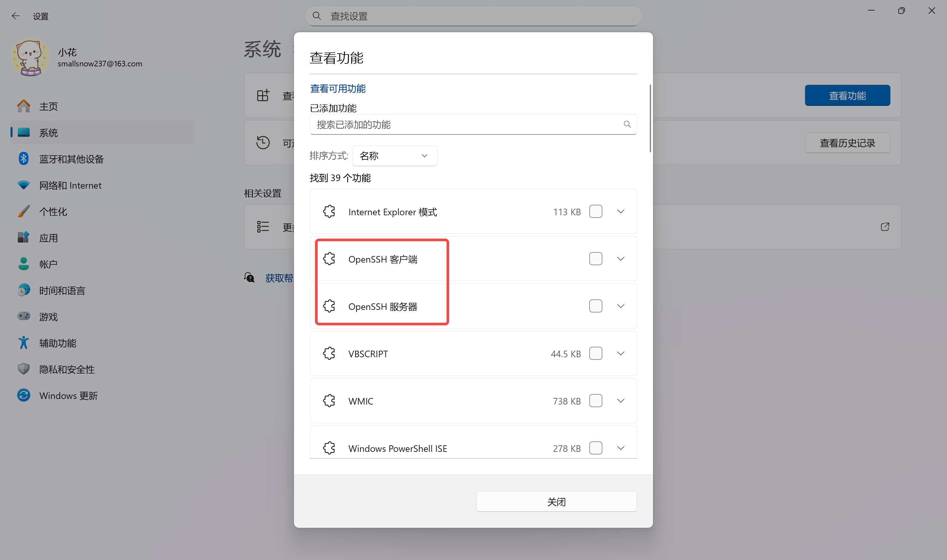
Task: Open Network and Internet settings section
Action: click(70, 185)
